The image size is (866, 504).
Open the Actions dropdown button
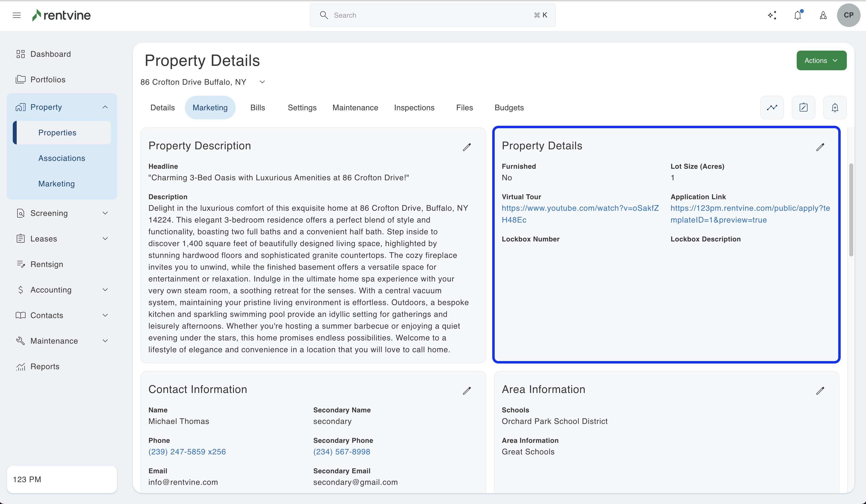click(821, 60)
